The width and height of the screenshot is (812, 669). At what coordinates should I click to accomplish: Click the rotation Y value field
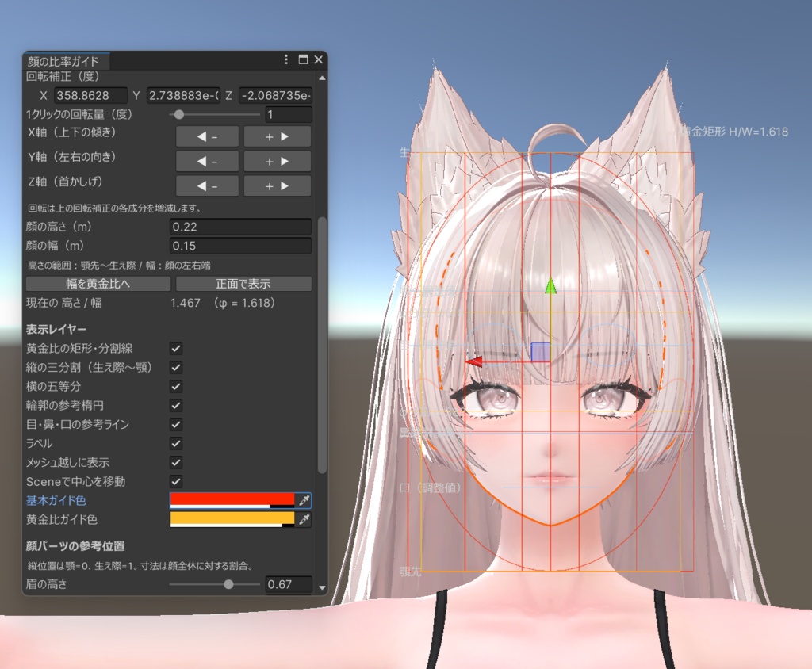(x=183, y=95)
